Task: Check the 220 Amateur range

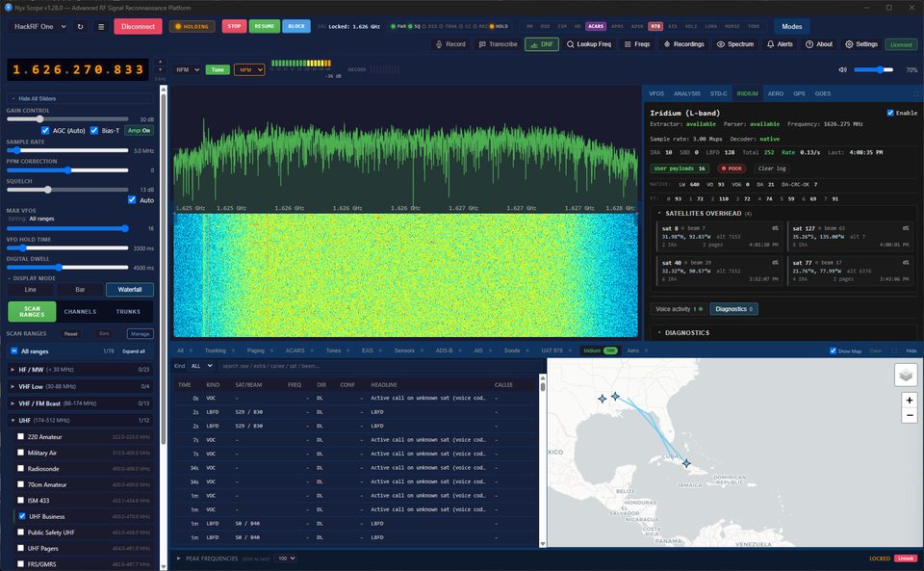Action: coord(20,436)
